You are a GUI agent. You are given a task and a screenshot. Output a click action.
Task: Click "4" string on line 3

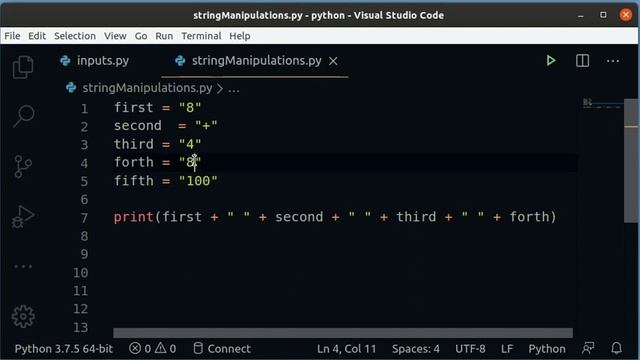pyautogui.click(x=190, y=144)
